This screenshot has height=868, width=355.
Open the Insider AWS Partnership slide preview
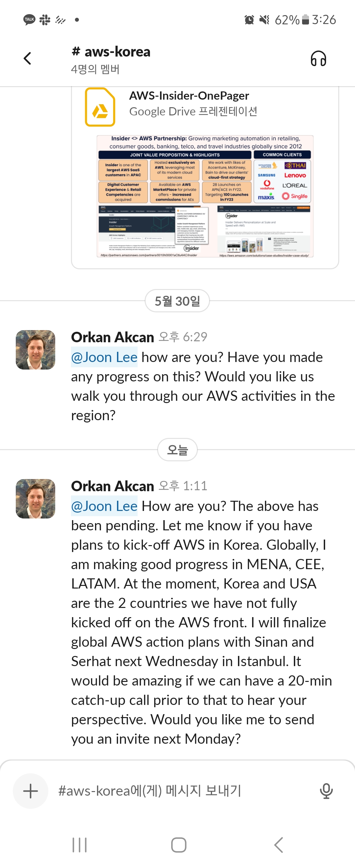point(205,196)
